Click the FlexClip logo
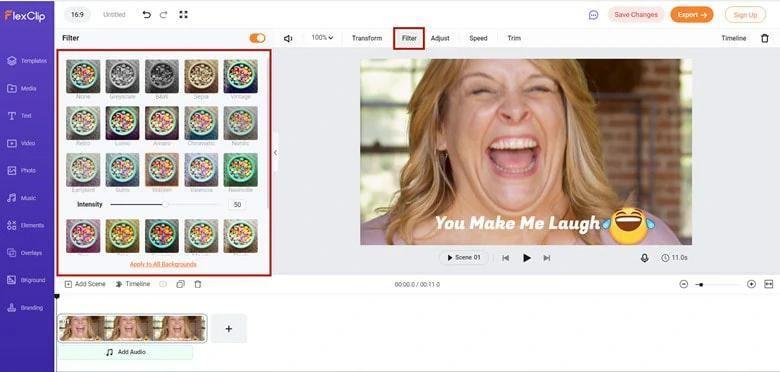 tap(25, 15)
